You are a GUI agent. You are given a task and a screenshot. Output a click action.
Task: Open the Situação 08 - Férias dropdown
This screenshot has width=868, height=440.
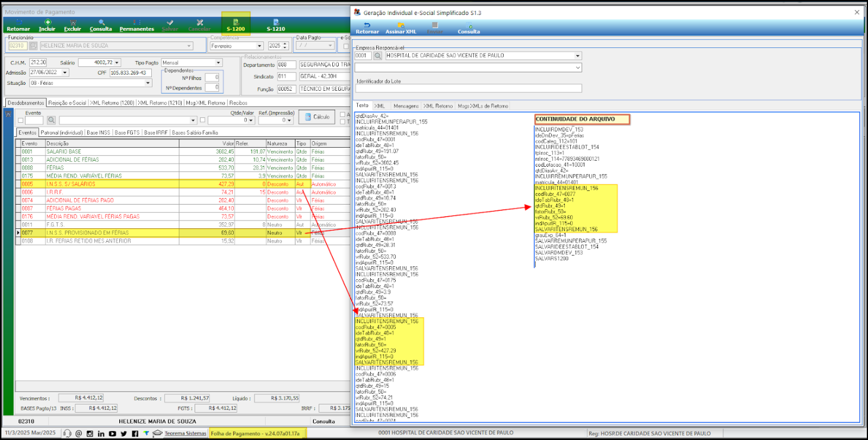148,83
